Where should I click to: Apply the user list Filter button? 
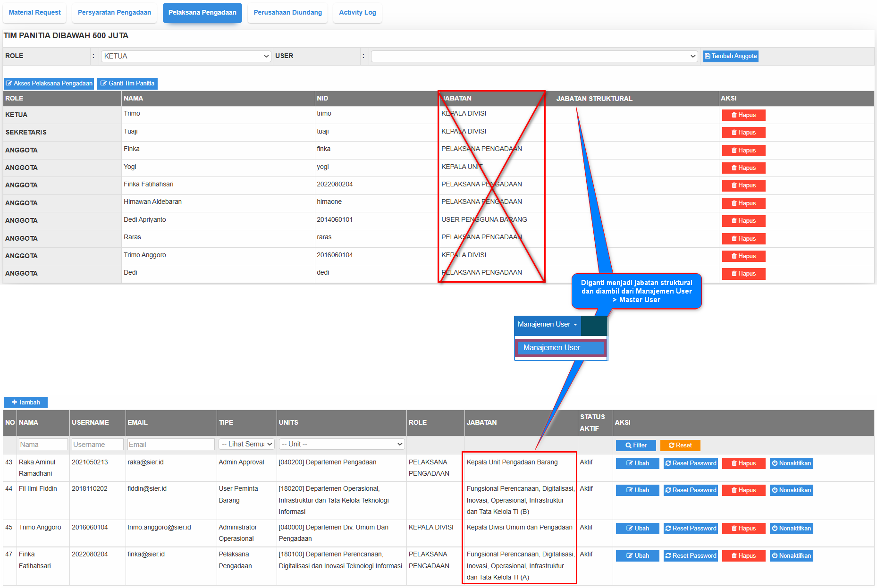[636, 445]
